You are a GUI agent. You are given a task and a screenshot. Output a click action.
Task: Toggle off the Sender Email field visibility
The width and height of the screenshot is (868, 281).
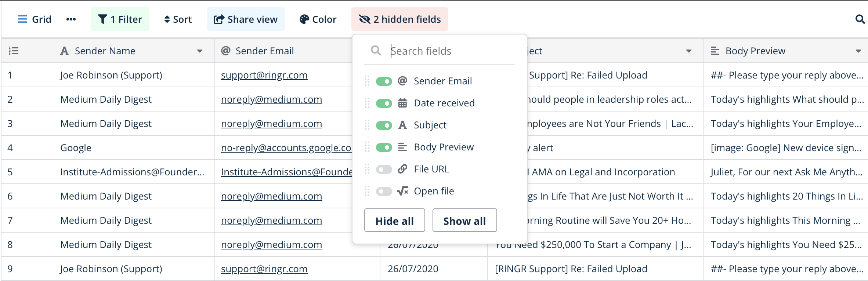point(384,81)
